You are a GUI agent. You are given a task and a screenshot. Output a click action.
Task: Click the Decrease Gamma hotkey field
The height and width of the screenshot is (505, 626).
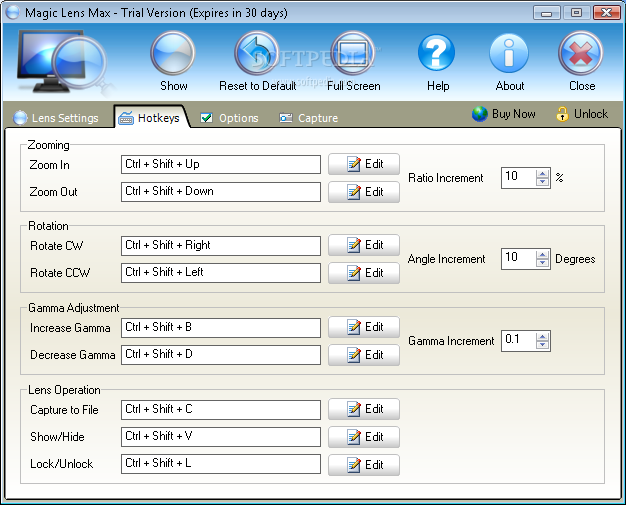(x=221, y=355)
